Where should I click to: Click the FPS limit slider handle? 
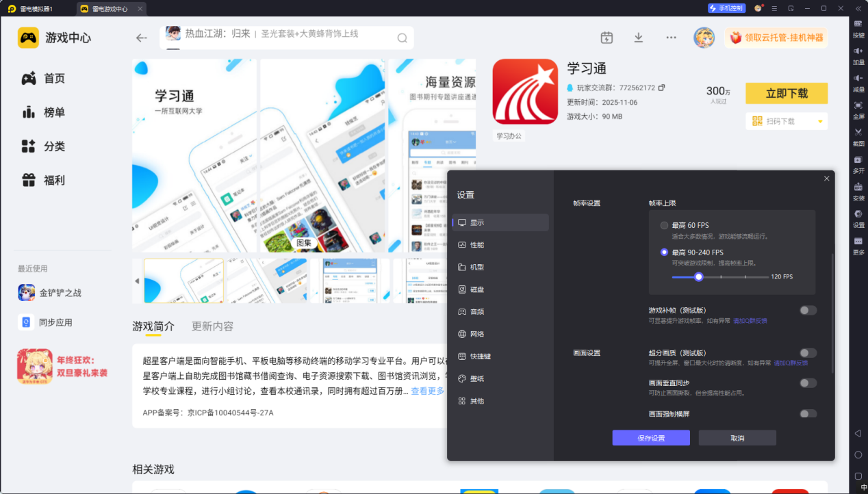[698, 277]
